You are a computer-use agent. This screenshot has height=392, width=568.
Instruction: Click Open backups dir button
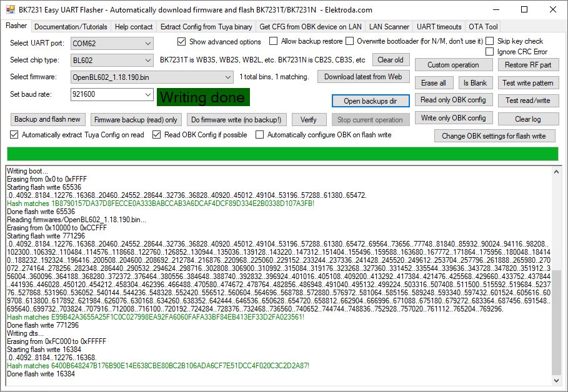pyautogui.click(x=371, y=101)
